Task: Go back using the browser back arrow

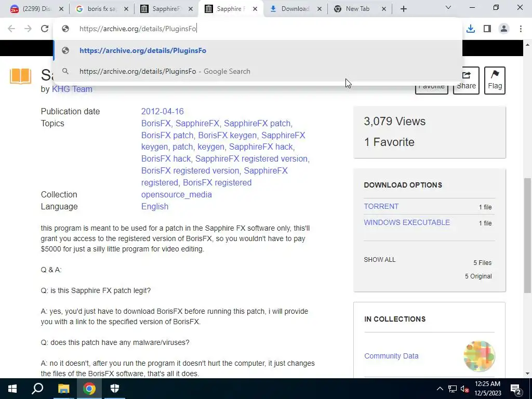Action: point(11,29)
